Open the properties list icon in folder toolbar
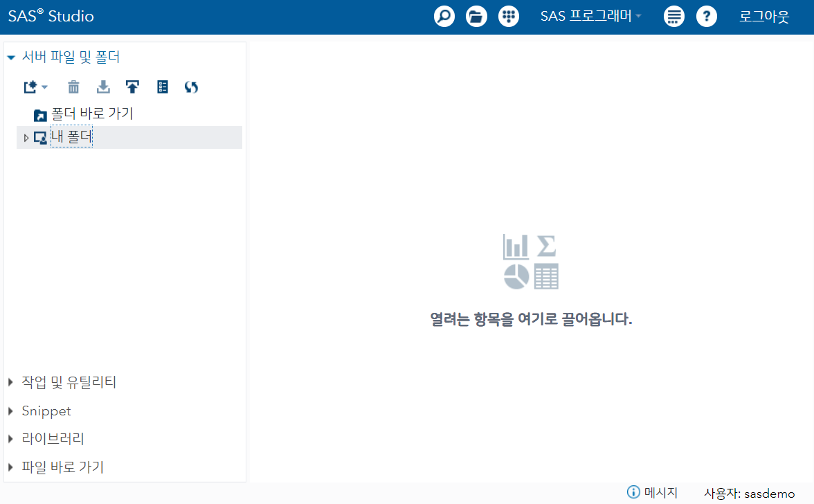The image size is (814, 504). [x=162, y=87]
